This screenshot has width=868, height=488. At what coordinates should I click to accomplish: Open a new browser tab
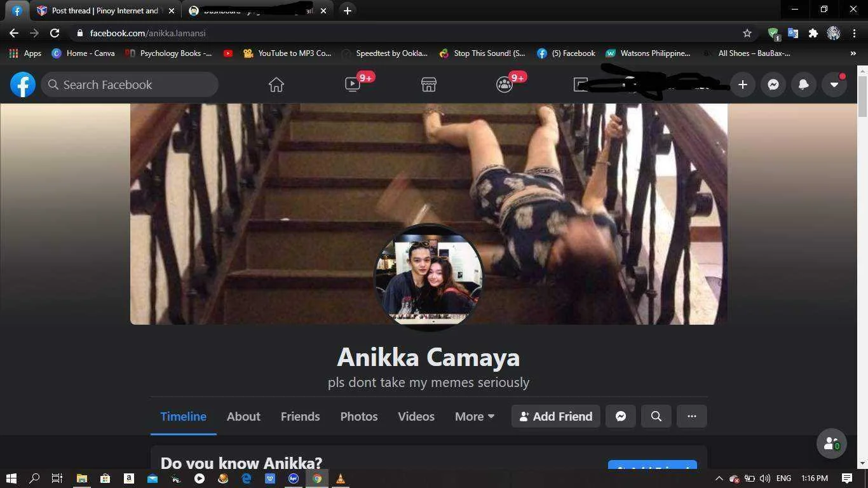point(347,11)
